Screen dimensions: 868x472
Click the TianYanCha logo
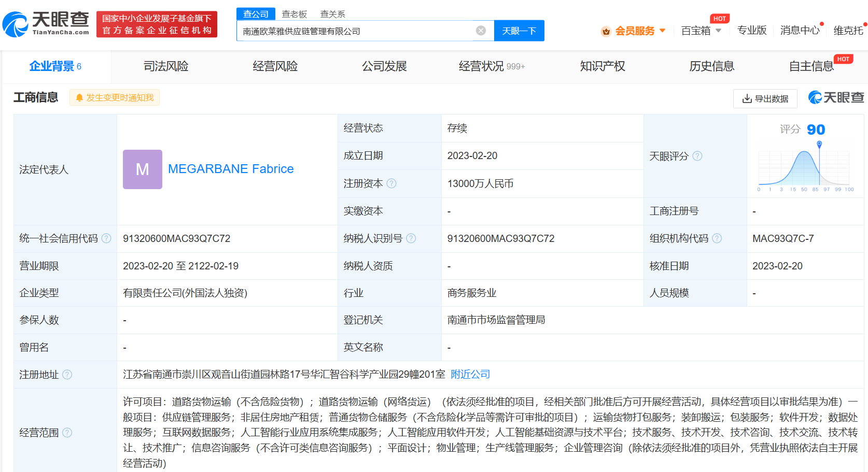(x=46, y=24)
